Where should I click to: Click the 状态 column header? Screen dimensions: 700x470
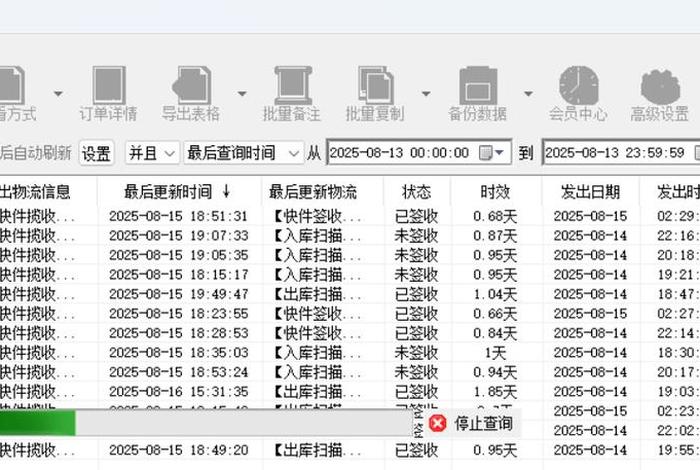[417, 192]
